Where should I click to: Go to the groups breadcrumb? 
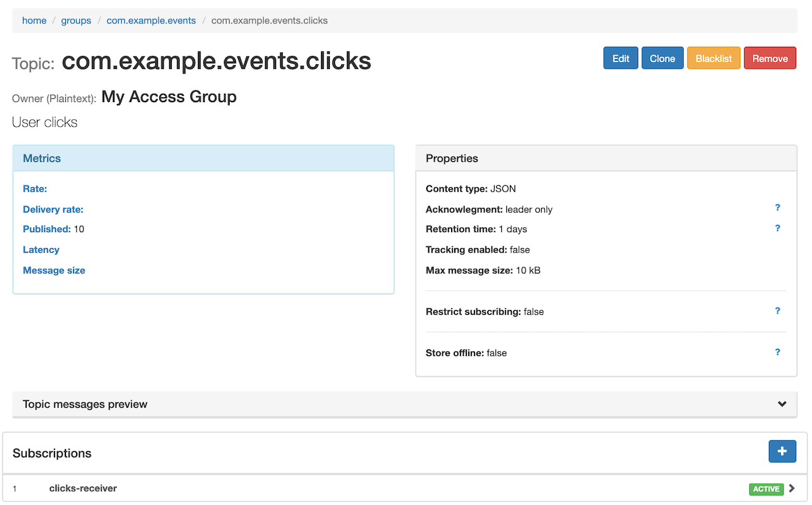tap(76, 20)
